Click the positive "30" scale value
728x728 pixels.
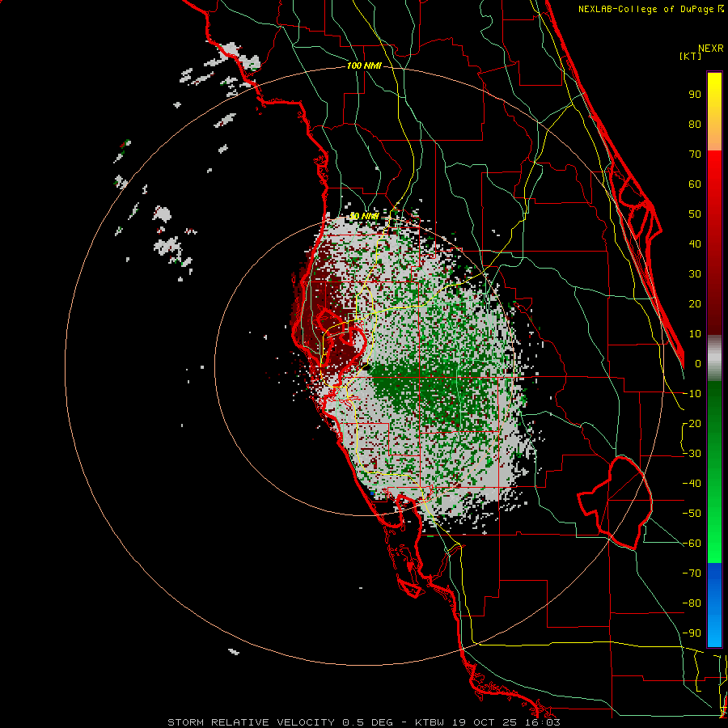point(695,274)
